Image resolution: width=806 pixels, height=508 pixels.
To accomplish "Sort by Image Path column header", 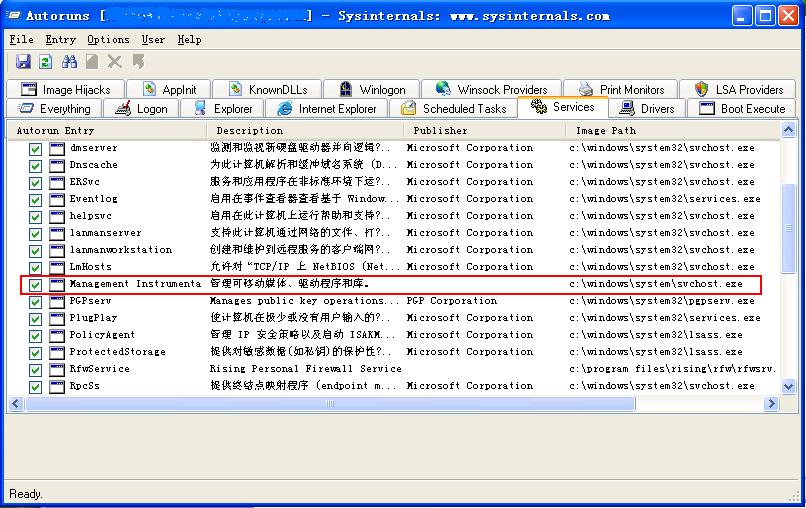I will (673, 131).
